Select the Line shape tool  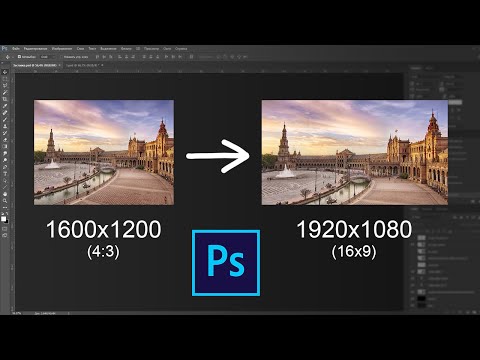point(5,187)
